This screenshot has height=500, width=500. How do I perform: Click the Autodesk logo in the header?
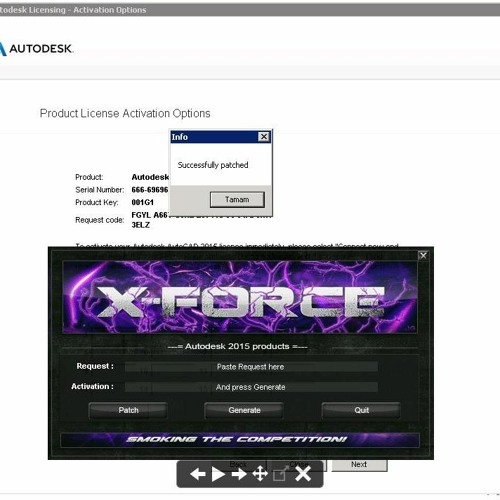36,49
